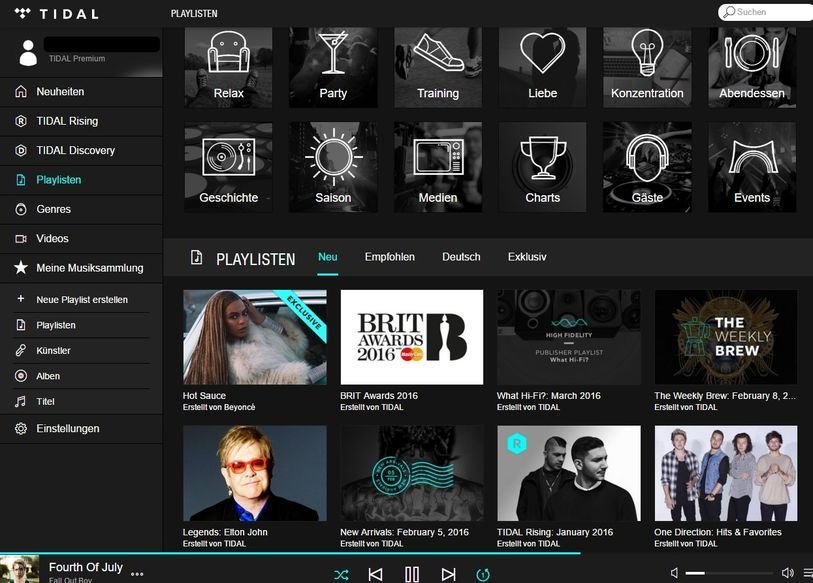Viewport: 813px width, 583px height.
Task: Toggle shuffle playback
Action: pos(341,574)
